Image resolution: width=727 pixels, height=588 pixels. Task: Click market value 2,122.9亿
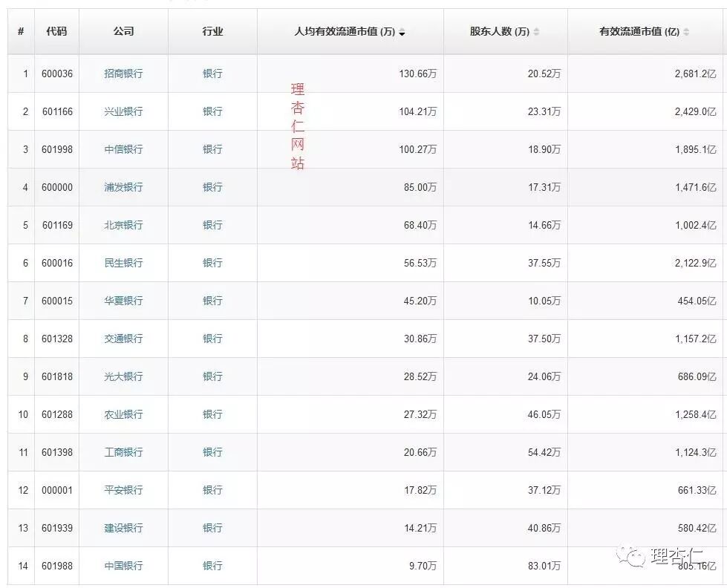pos(696,263)
